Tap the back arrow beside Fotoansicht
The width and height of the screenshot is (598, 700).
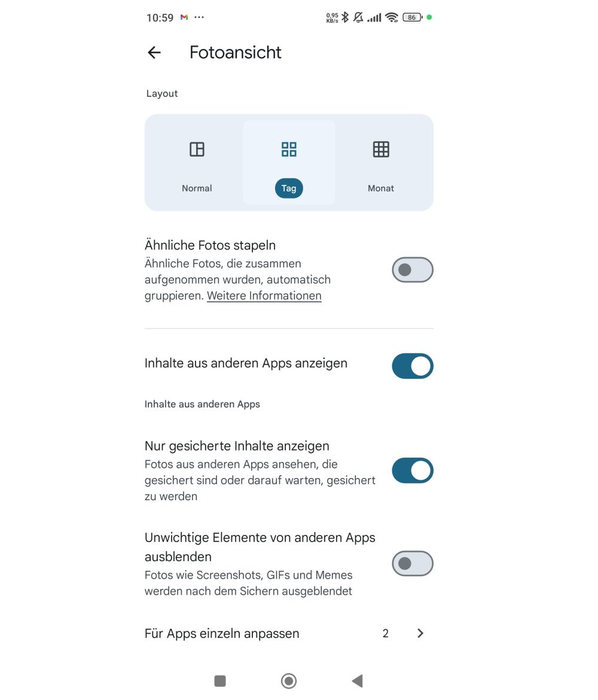154,53
